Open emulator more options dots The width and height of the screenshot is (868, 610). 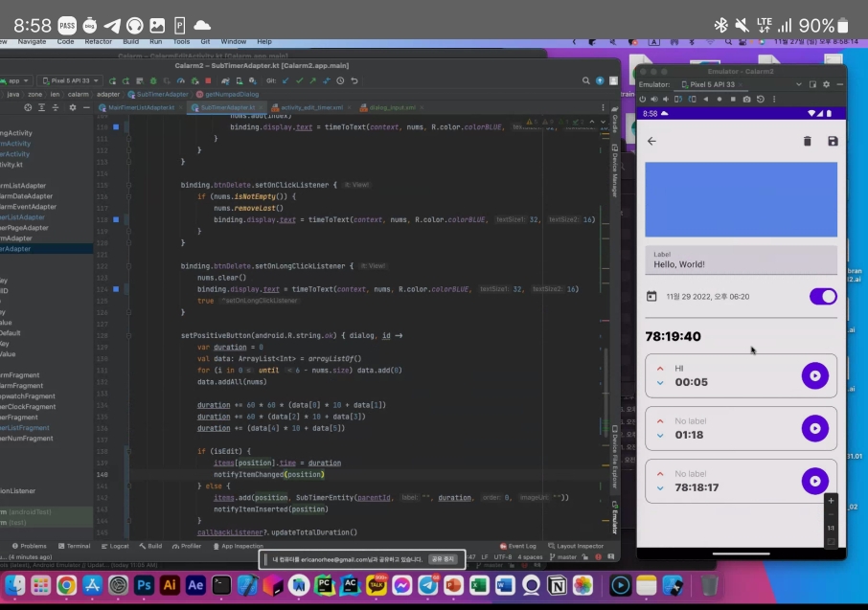point(774,99)
